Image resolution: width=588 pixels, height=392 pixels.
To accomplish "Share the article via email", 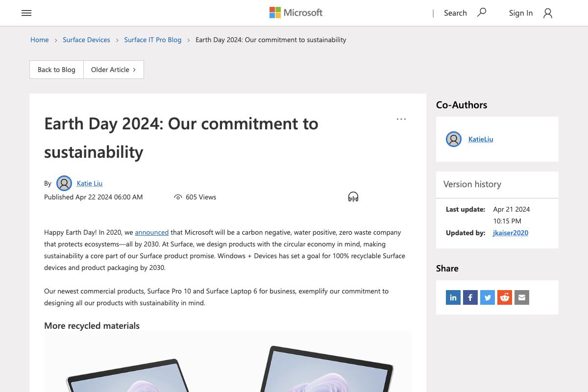I will [522, 297].
